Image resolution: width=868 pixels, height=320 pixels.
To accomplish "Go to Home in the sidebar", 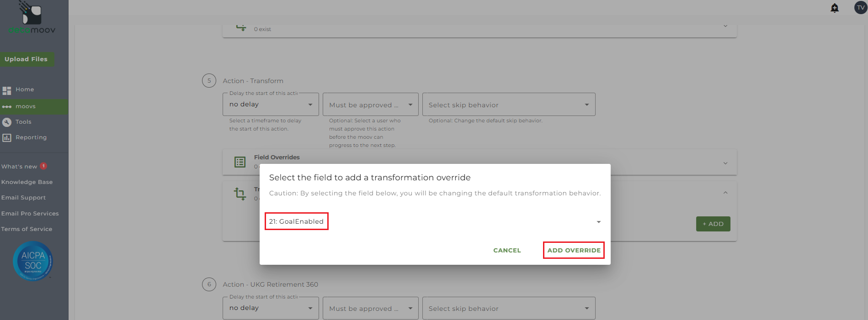I will point(25,89).
